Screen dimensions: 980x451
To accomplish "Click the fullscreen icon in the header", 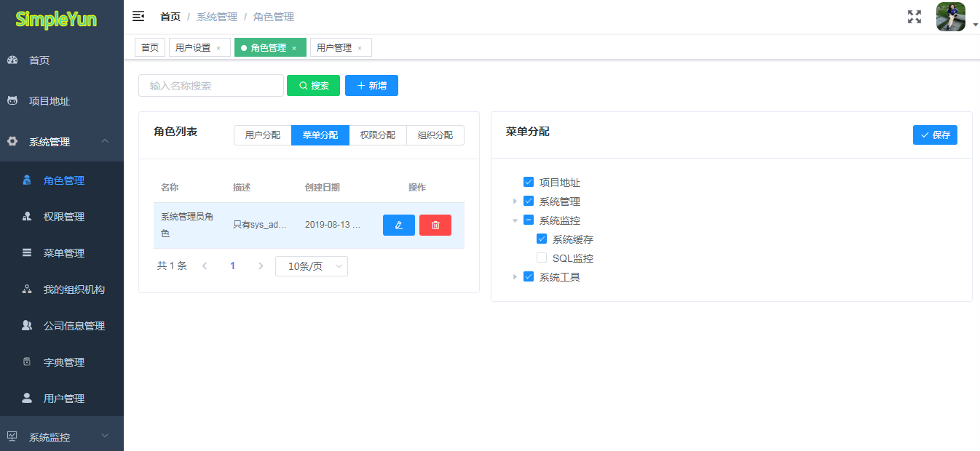I will point(914,16).
